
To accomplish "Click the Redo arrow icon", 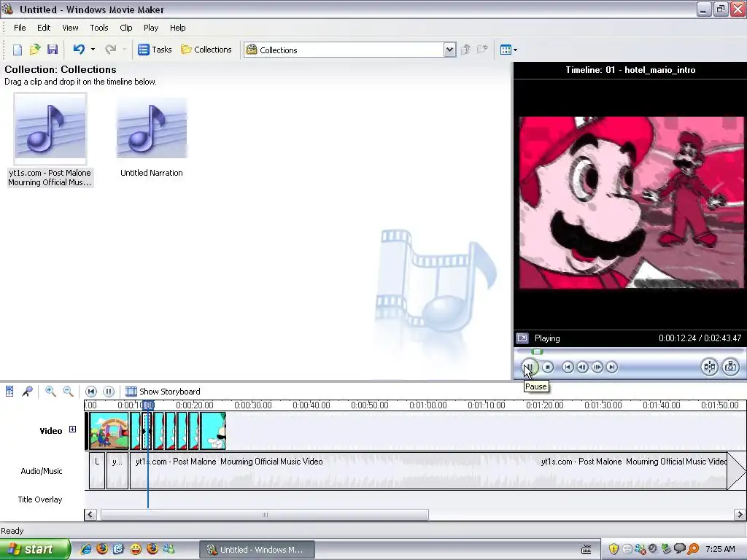I will click(x=111, y=49).
